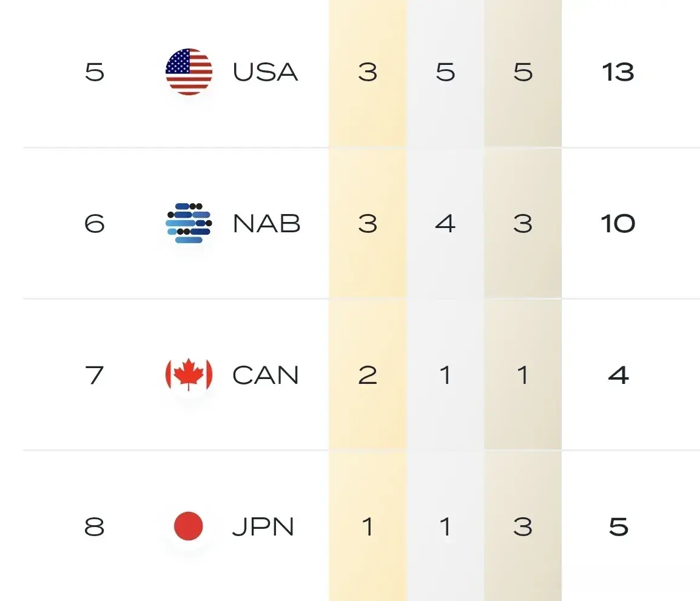Open the USA country link
Image resolution: width=700 pixels, height=601 pixels.
coord(265,72)
